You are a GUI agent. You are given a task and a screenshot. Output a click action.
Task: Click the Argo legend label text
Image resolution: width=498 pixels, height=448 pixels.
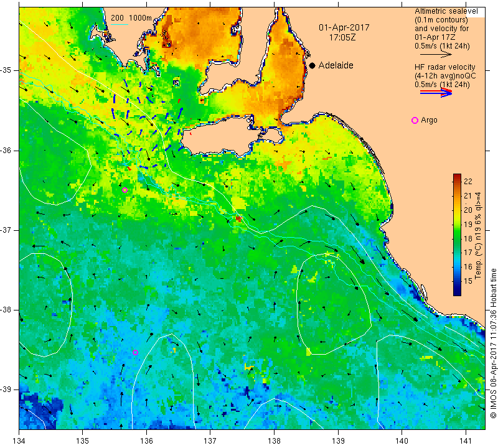[x=429, y=120]
